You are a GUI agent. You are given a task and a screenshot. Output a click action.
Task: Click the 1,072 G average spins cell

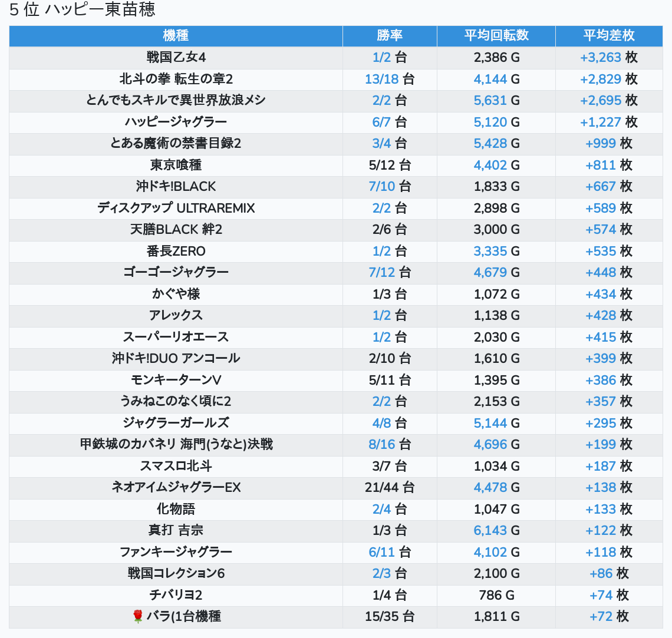tap(496, 294)
